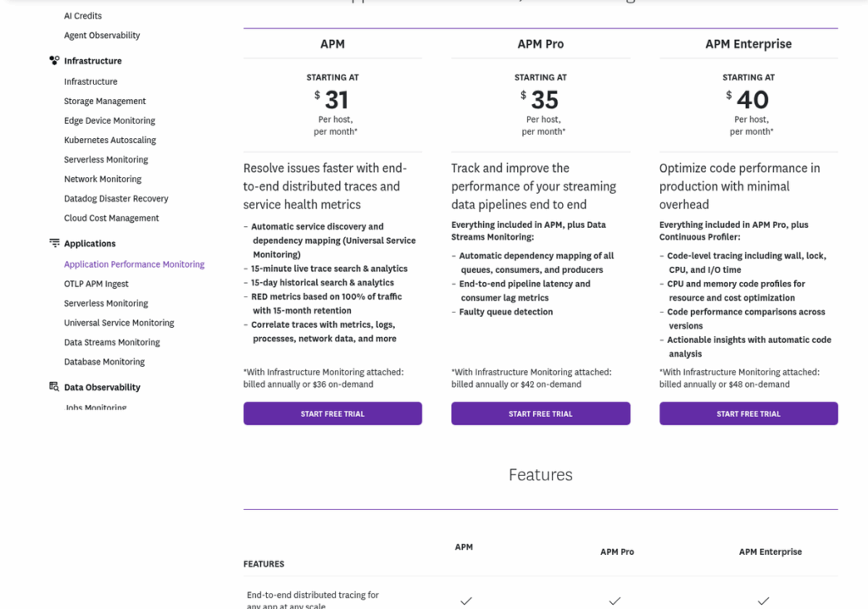
Task: Click the Data Observability section icon
Action: (54, 386)
